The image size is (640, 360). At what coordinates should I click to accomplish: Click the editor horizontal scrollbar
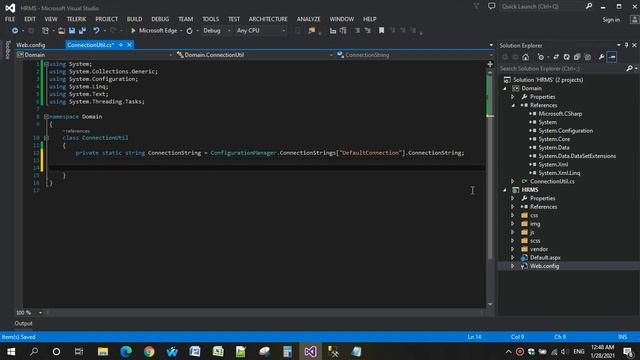(x=265, y=313)
